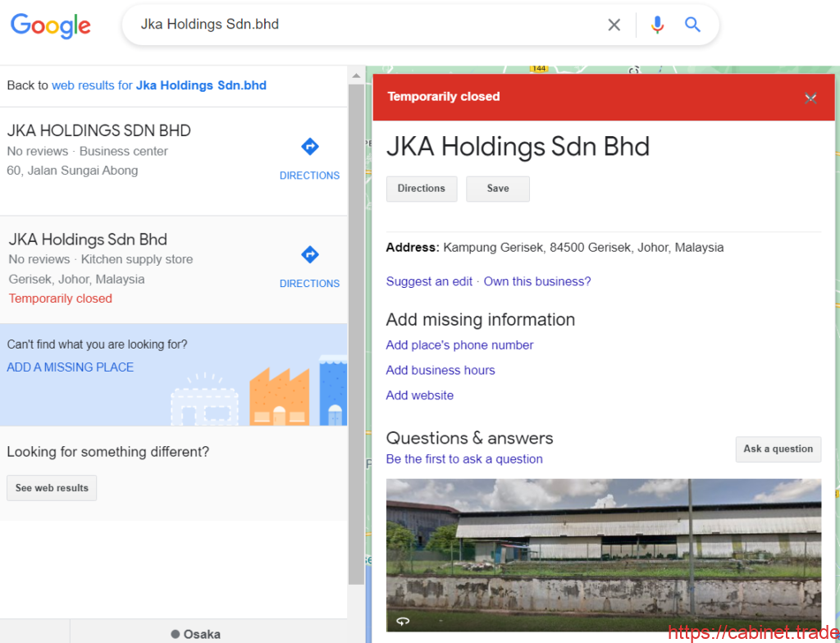Add place's phone number
Image resolution: width=840 pixels, height=643 pixels.
click(459, 344)
